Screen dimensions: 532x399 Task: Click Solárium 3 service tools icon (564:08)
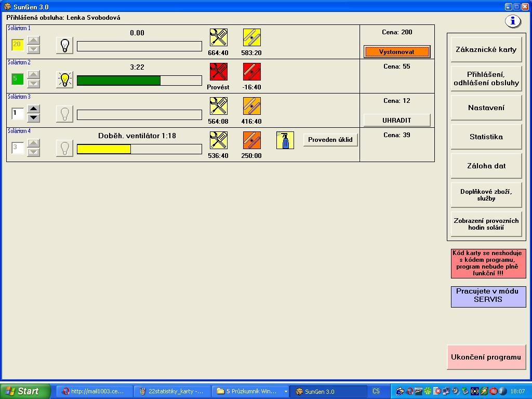218,106
